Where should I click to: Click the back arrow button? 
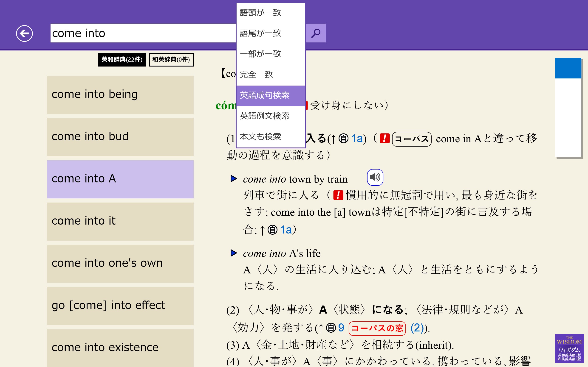tap(24, 33)
